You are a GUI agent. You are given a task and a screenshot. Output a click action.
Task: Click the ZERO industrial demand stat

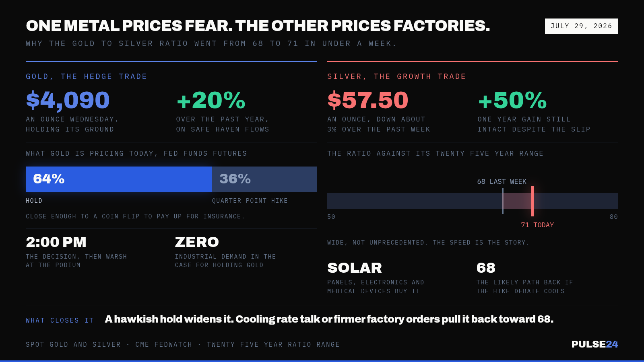point(197,242)
